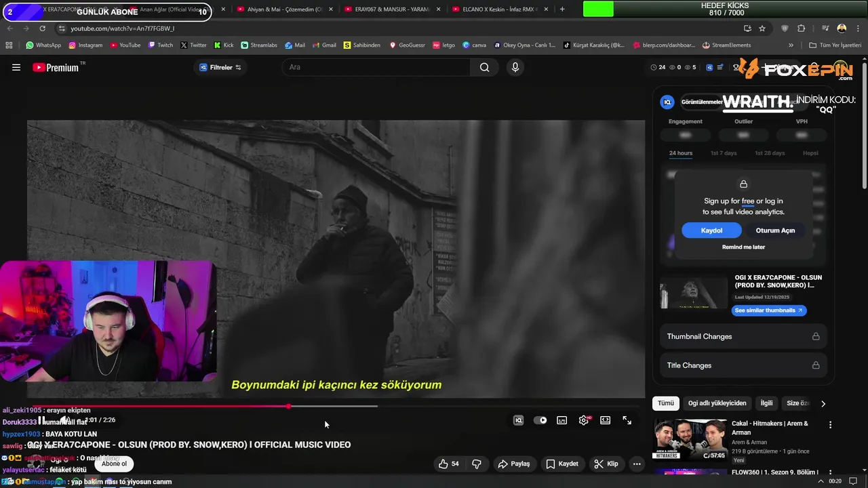Open the Twitch bookmark
Screen dimensions: 868x488
click(160, 45)
